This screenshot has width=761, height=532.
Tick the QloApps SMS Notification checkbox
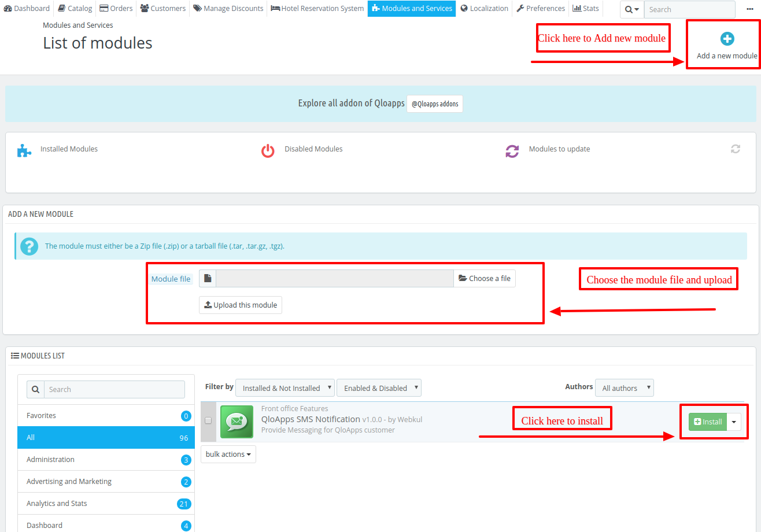pyautogui.click(x=208, y=420)
